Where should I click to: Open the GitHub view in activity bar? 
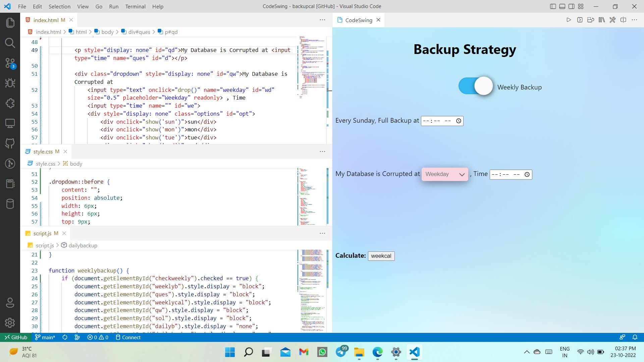10,143
